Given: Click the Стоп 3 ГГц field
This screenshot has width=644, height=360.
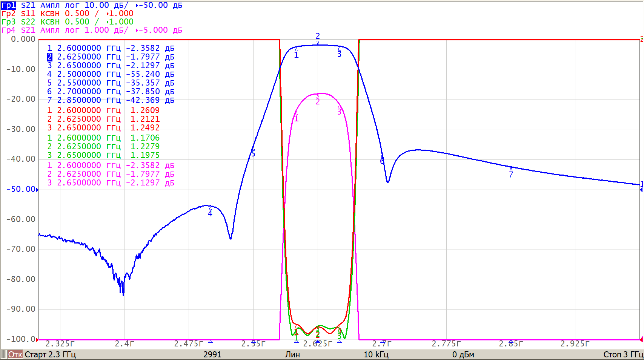Looking at the screenshot, I should (623, 354).
